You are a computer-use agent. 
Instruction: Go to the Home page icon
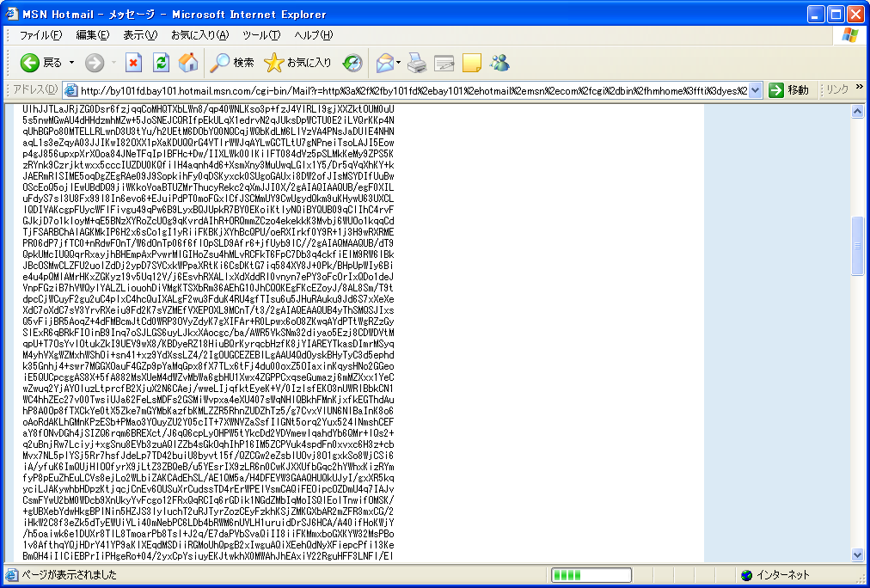pos(188,63)
